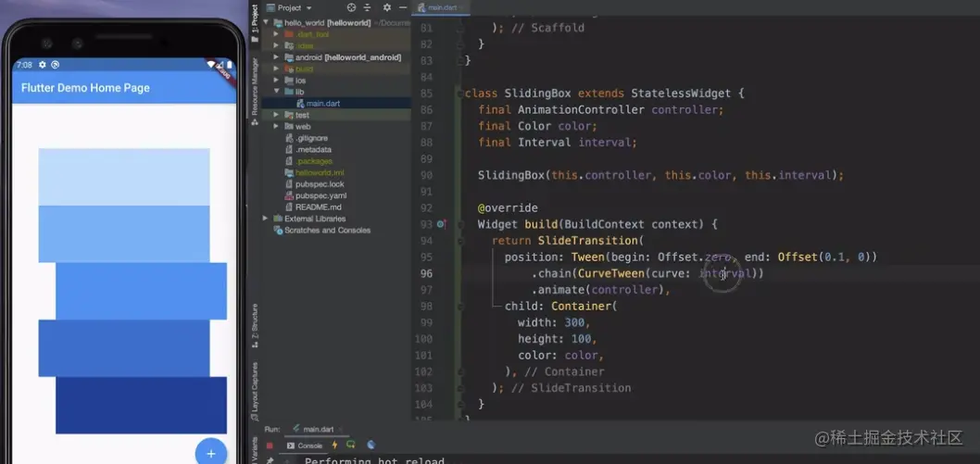Image resolution: width=980 pixels, height=464 pixels.
Task: Open the Project panel settings gear
Action: (x=387, y=7)
